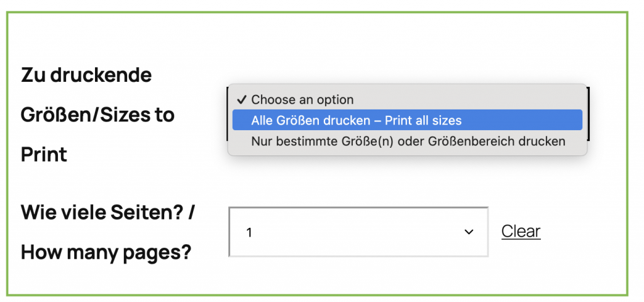The width and height of the screenshot is (644, 302).
Task: Click the chevron arrow in the pages select
Action: 469,232
